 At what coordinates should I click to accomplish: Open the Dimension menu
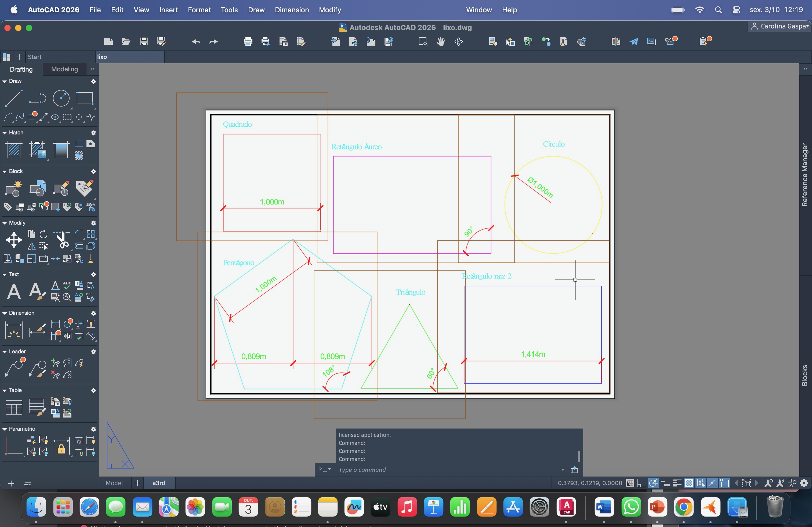click(292, 10)
